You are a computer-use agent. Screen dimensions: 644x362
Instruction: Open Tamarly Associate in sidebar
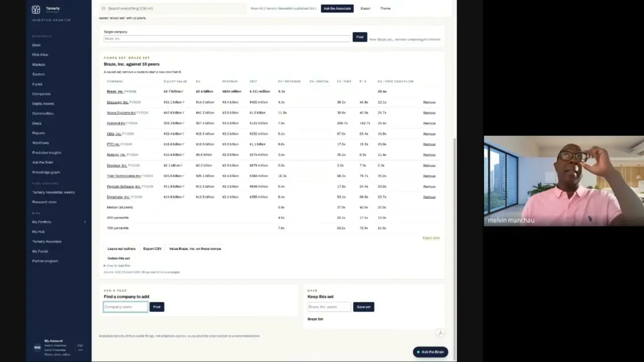pos(47,241)
